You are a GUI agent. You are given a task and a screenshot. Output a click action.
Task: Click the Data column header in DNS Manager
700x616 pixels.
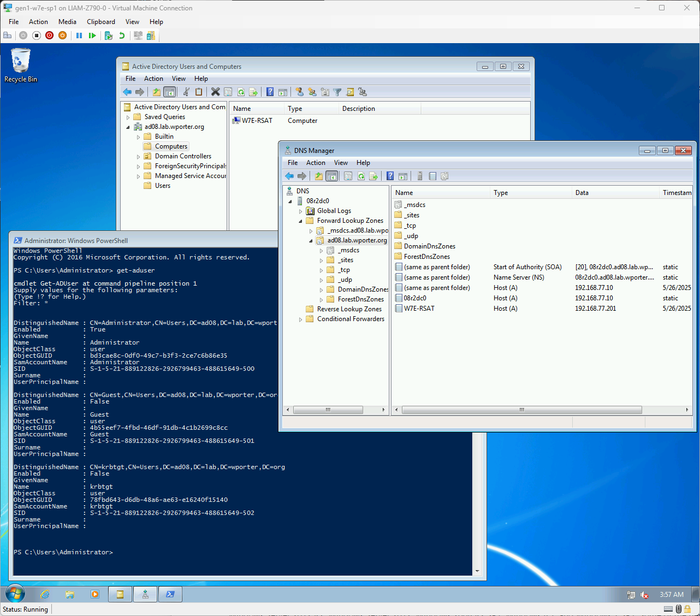pos(615,193)
